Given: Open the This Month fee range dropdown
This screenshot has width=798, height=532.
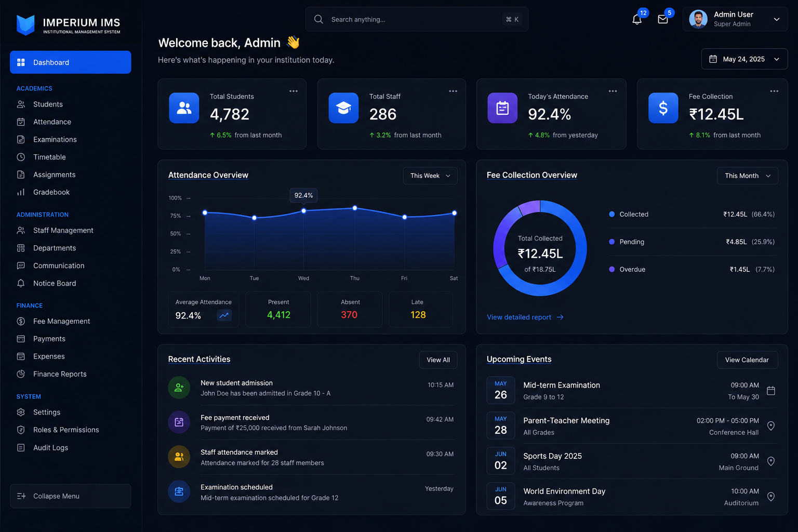Looking at the screenshot, I should (748, 176).
